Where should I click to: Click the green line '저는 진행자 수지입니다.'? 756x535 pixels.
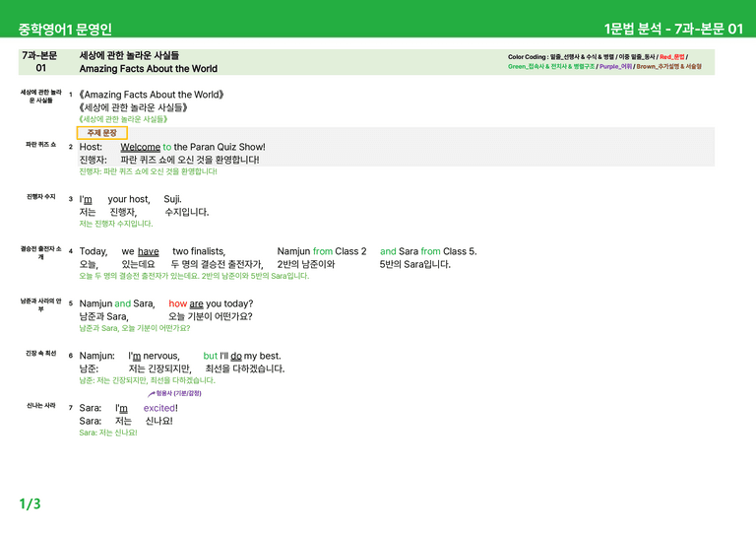pyautogui.click(x=116, y=224)
